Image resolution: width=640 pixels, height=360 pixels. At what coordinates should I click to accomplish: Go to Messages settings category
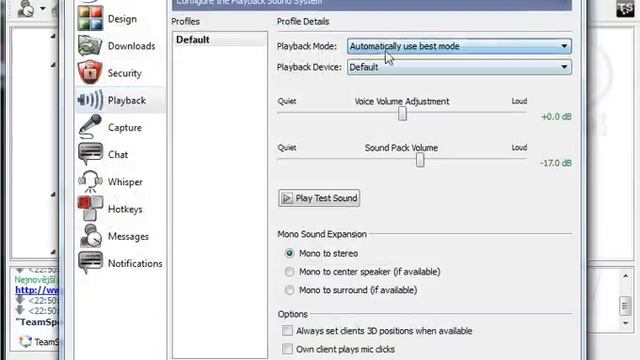coord(128,236)
